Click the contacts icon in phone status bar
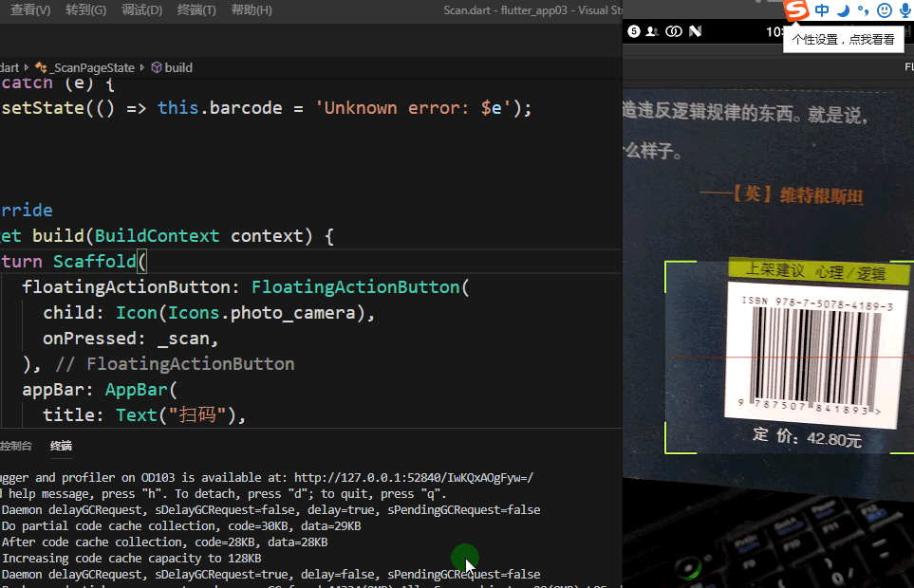Screen dimensions: 914x588 coord(652,31)
